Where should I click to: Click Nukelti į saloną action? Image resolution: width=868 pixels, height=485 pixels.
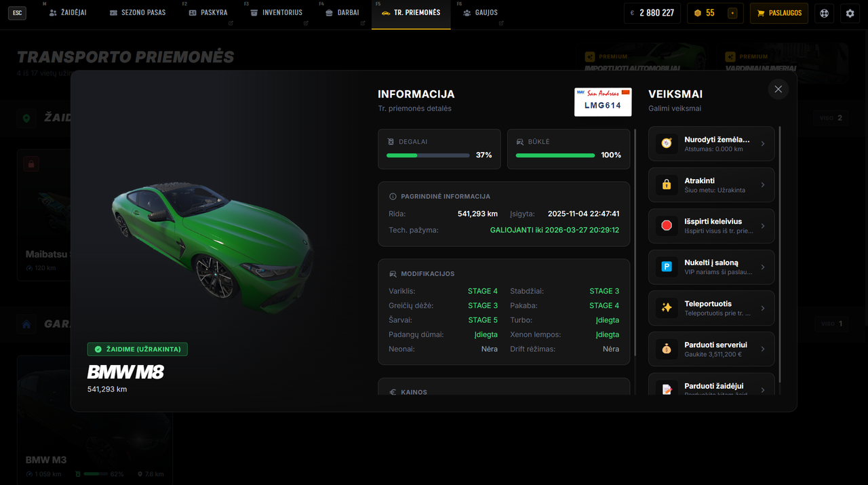click(711, 267)
